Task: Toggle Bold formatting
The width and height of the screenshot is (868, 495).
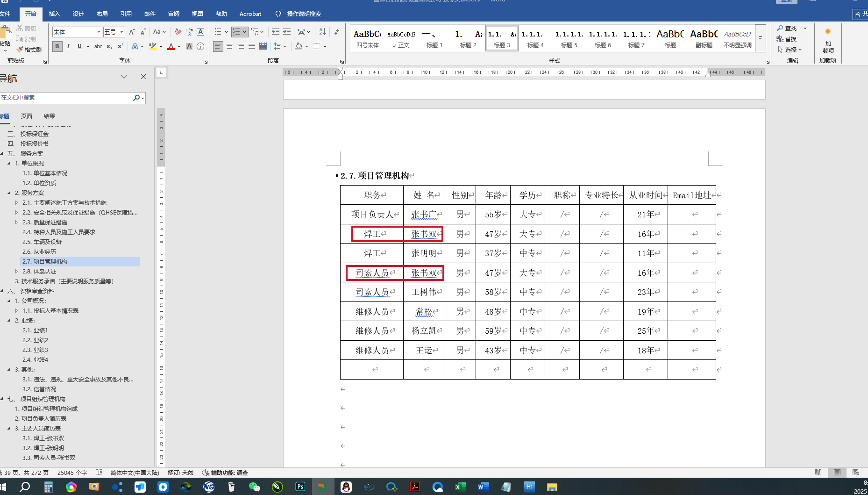Action: point(57,46)
